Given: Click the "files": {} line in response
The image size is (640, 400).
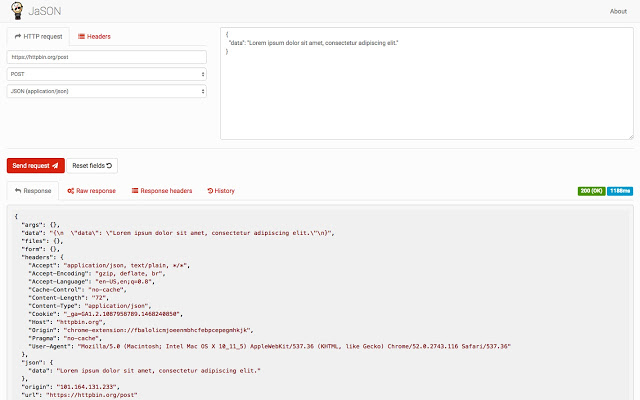Looking at the screenshot, I should [42, 241].
